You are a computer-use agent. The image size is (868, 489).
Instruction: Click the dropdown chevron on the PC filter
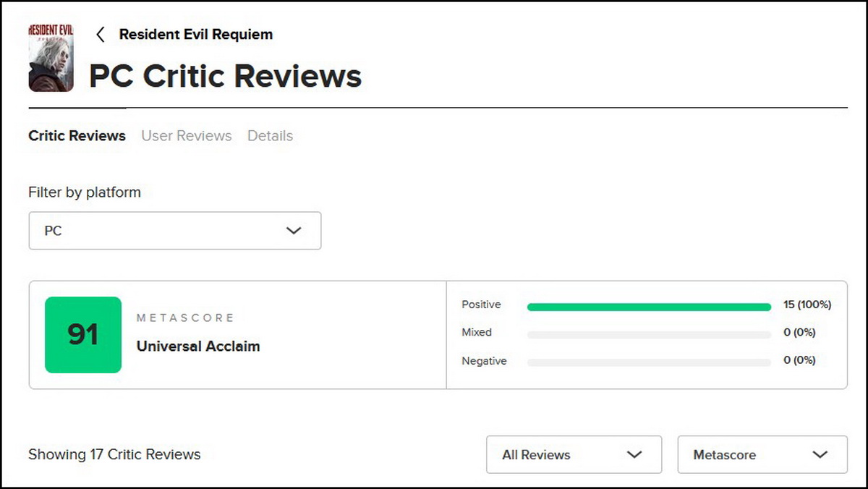[x=294, y=230]
